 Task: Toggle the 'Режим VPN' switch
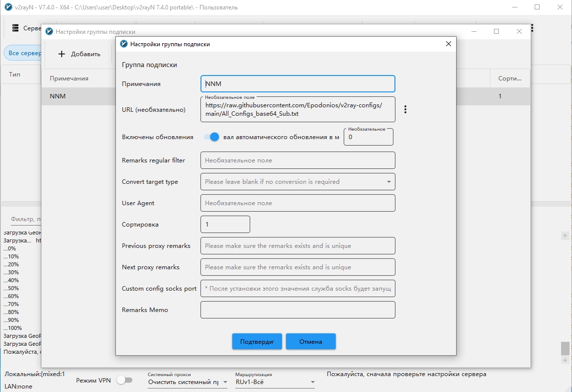tap(124, 380)
